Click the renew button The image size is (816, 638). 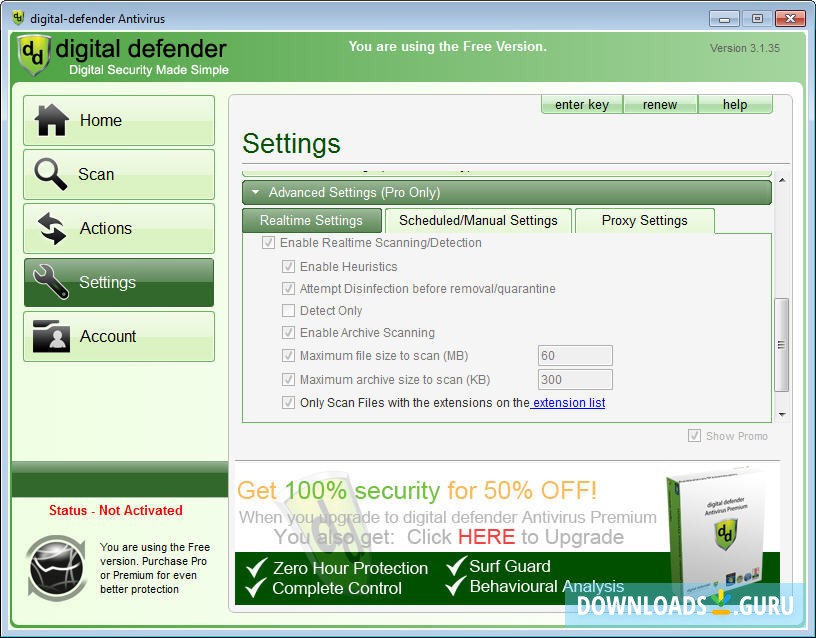[x=660, y=105]
